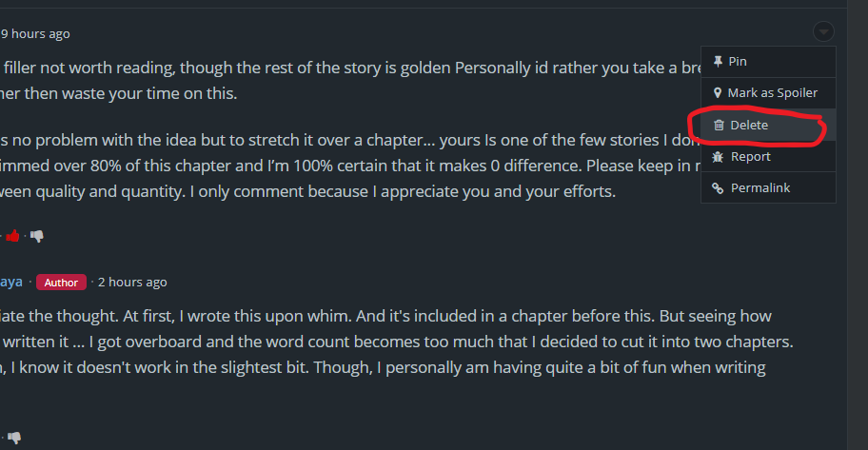Screen dimensions: 868x450
Task: Open the reply author's profile name link
Action: pyautogui.click(x=10, y=282)
